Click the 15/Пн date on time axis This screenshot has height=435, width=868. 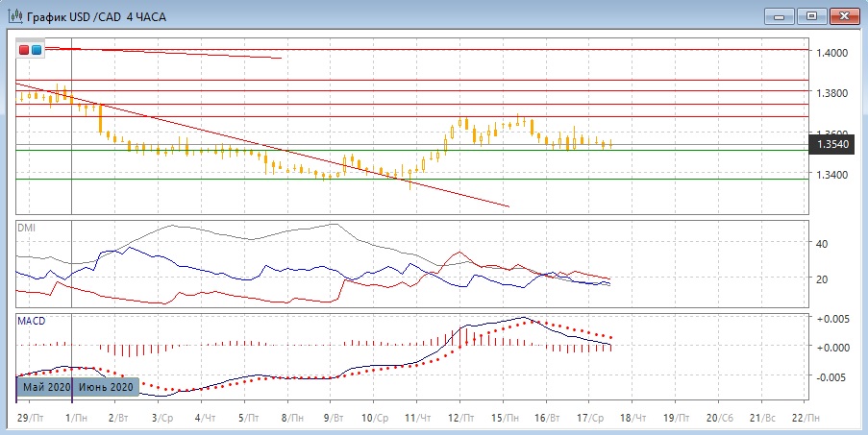point(503,419)
